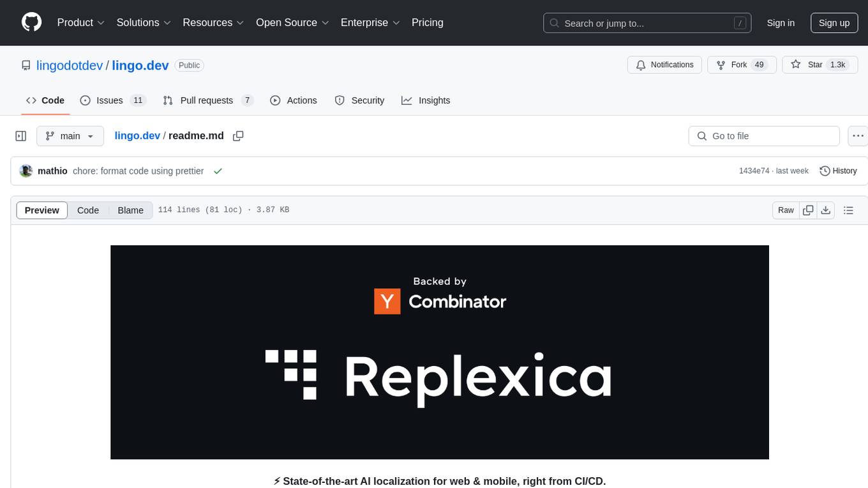Copy the readme.md file path
Viewport: 868px width, 488px height.
click(239, 136)
